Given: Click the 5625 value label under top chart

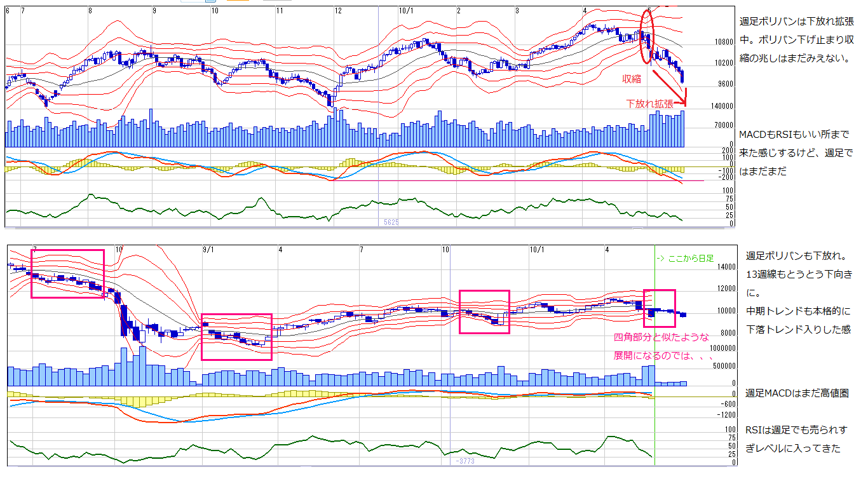Looking at the screenshot, I should pyautogui.click(x=391, y=222).
